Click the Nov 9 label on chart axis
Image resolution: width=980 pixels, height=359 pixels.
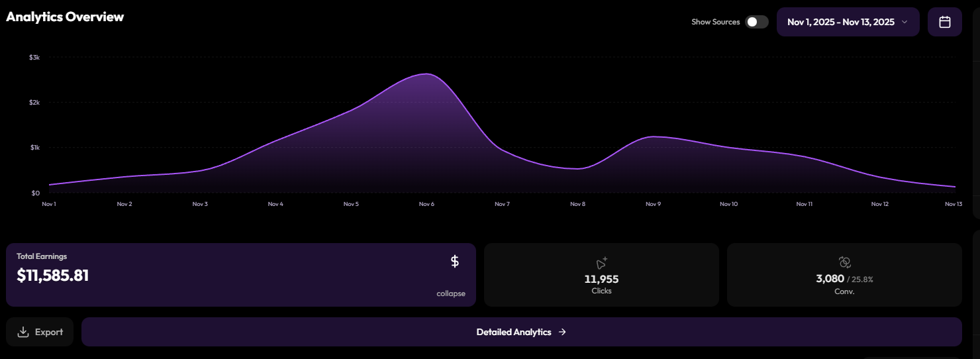pyautogui.click(x=653, y=204)
